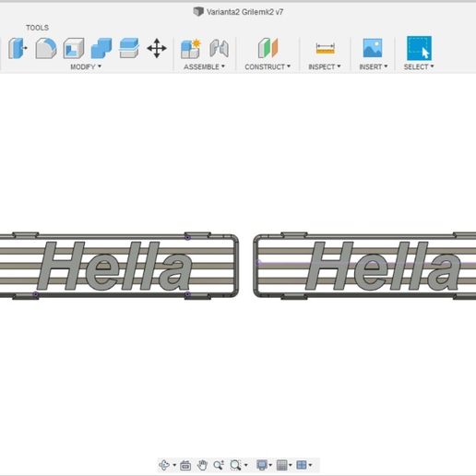Select the right Hella text body
The image size is (476, 476).
click(x=383, y=266)
